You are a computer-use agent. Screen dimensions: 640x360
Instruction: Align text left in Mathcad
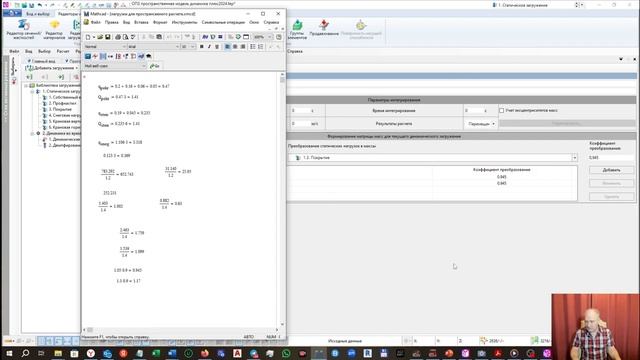[227, 47]
